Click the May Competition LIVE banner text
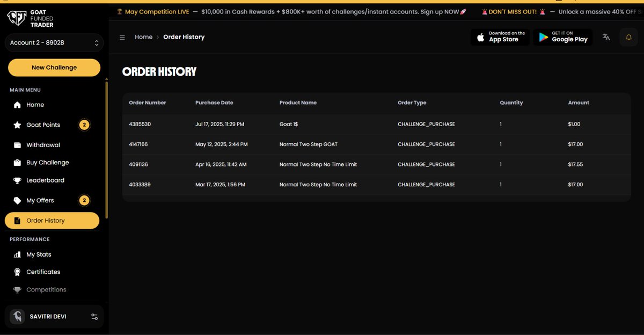This screenshot has height=335, width=644. pyautogui.click(x=157, y=12)
